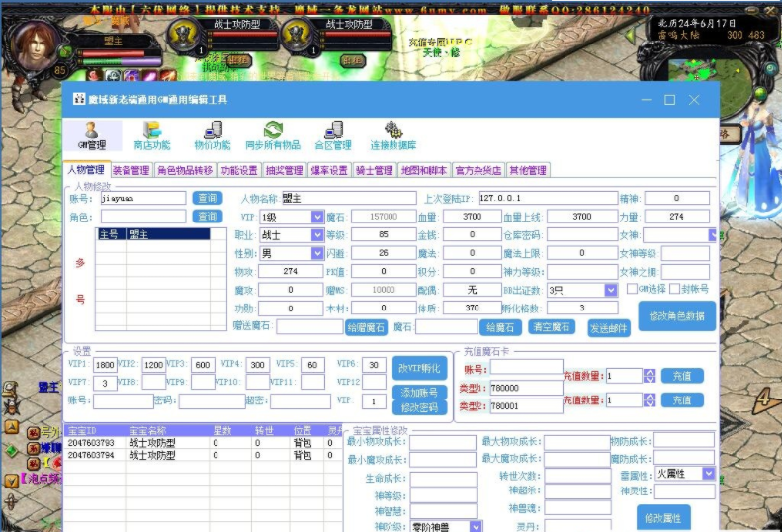Image resolution: width=782 pixels, height=532 pixels.
Task: Click the 连接数据库 database connection icon
Action: pyautogui.click(x=393, y=135)
